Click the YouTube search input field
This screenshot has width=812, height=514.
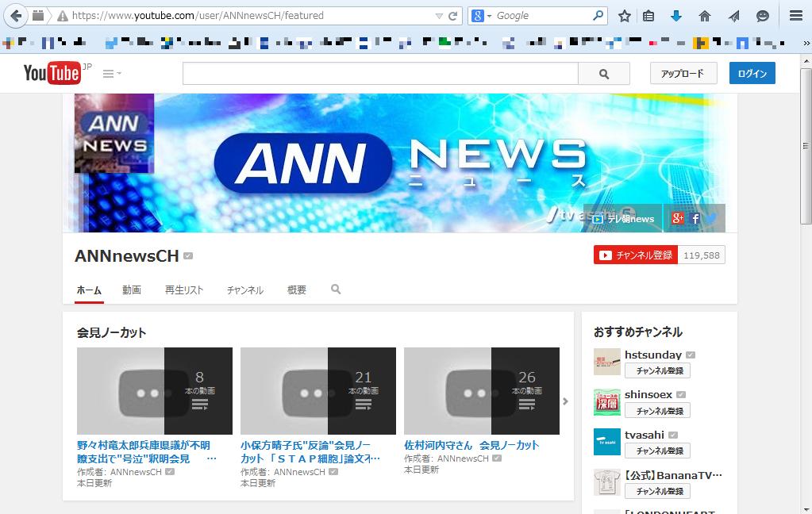(x=380, y=74)
